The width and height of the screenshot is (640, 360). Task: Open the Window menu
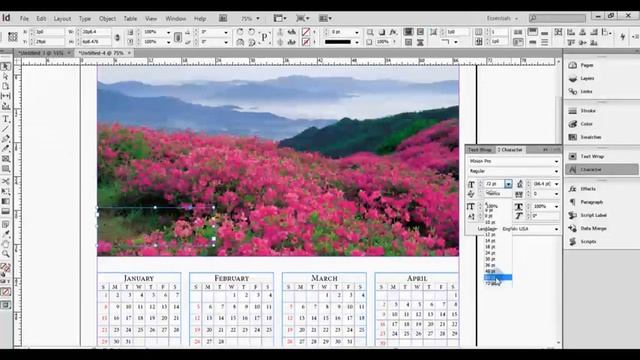(x=176, y=19)
